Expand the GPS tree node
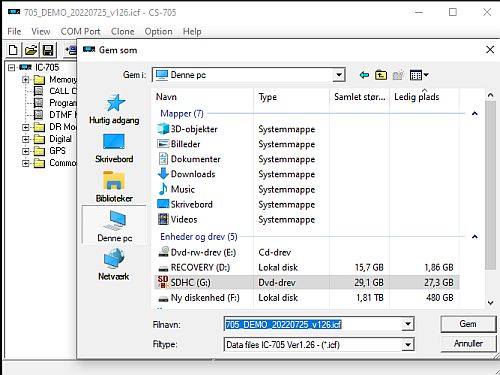The height and width of the screenshot is (375, 500). click(26, 151)
